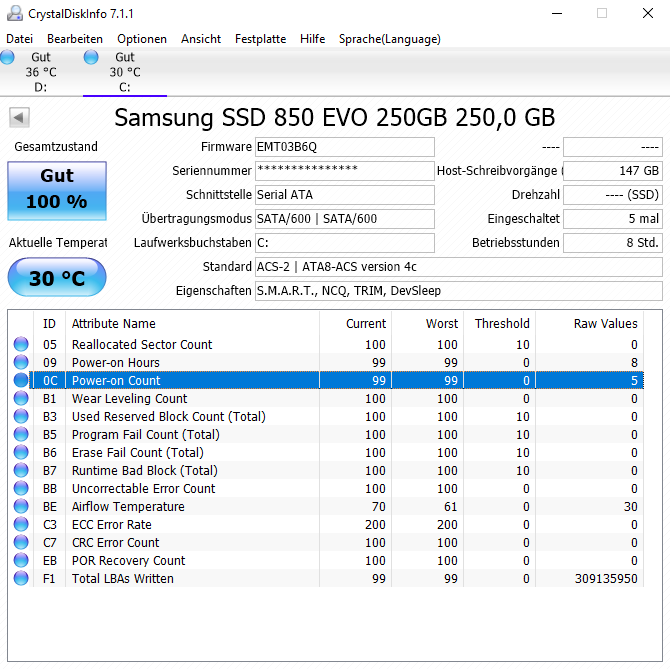Click the Standard field ACS-2
Screen dimensions: 670x669
459,267
